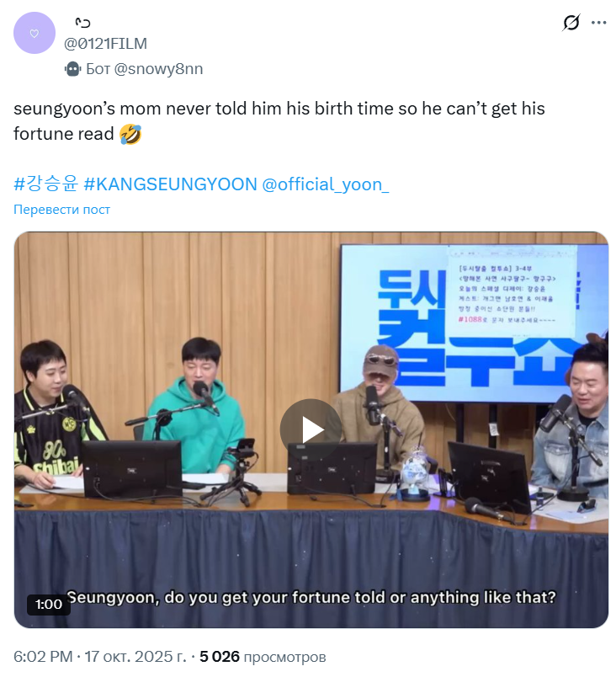The image size is (616, 677).
Task: Open the three-dots more options menu
Action: 598,23
